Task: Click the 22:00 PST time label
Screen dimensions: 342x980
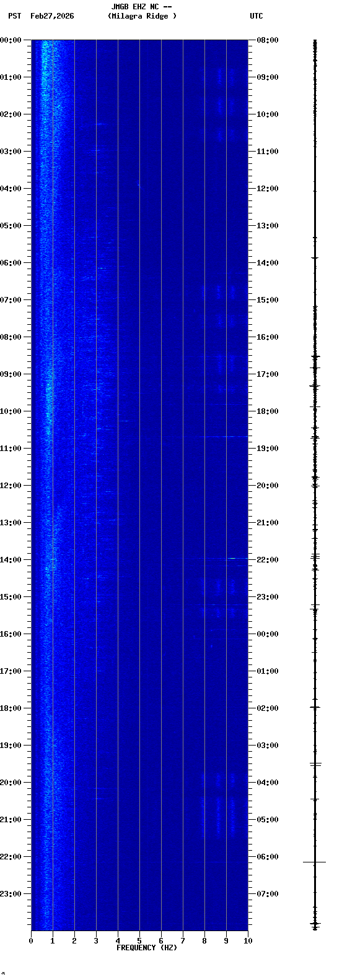Action: (11, 857)
